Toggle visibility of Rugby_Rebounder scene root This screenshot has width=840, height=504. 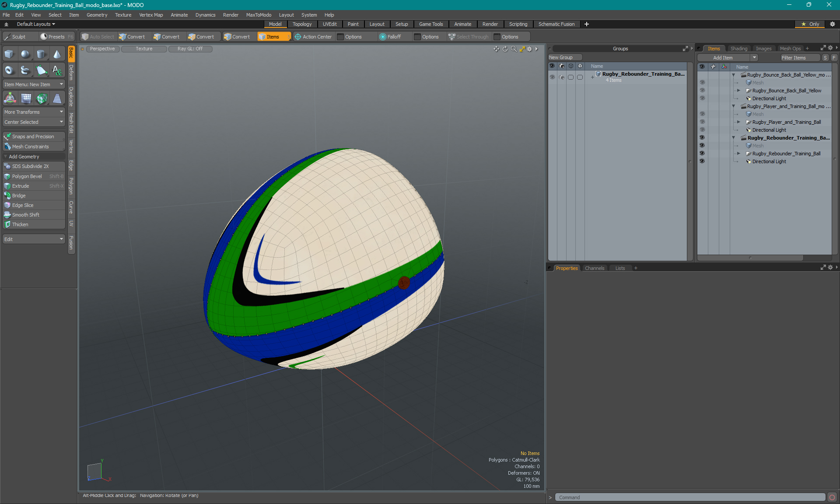(702, 138)
